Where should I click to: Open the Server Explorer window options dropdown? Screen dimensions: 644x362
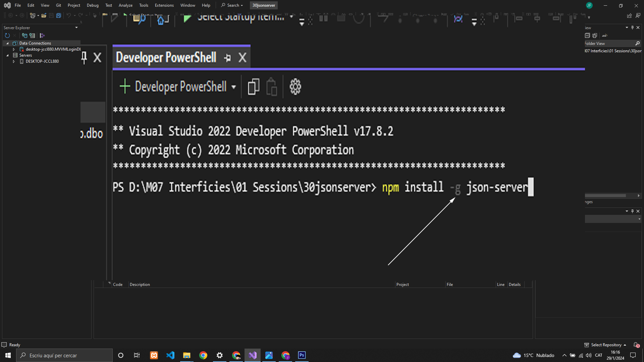click(76, 28)
